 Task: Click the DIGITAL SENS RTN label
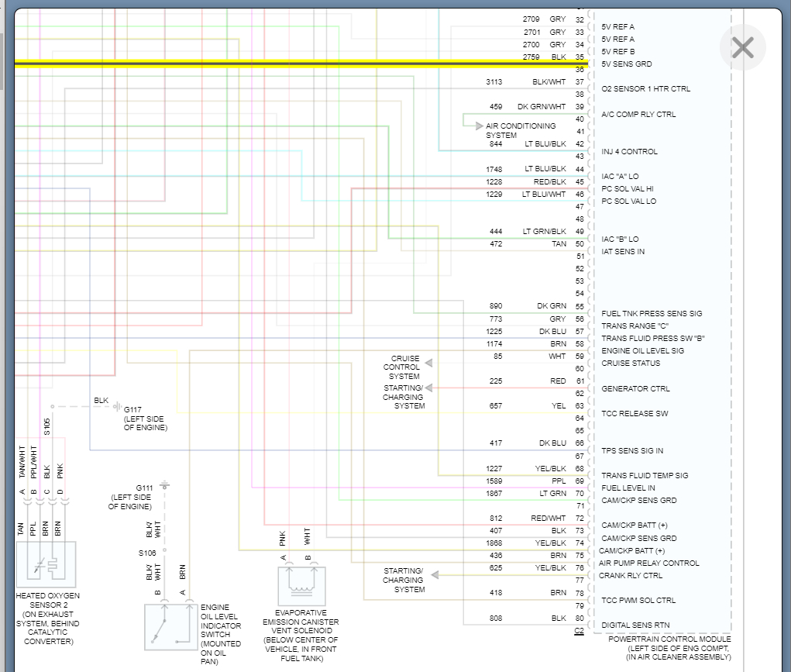pos(635,625)
